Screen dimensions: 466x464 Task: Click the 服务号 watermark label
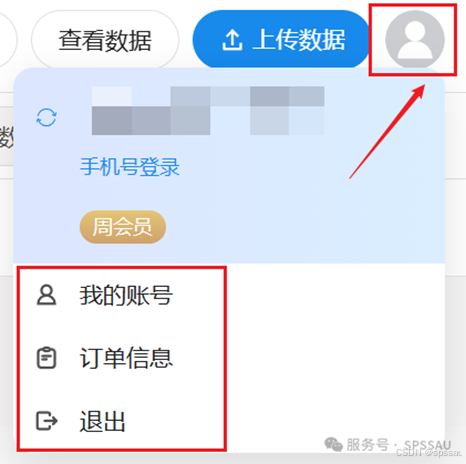[x=367, y=445]
